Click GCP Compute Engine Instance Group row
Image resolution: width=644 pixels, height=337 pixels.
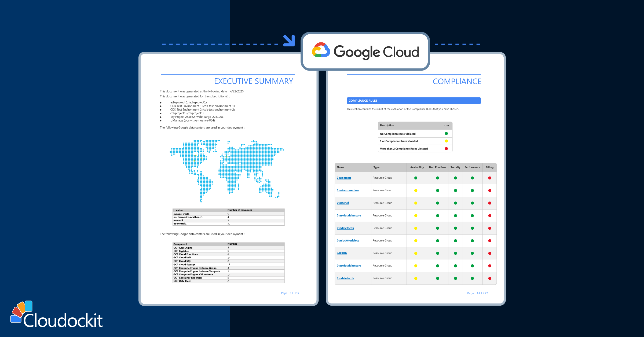point(228,268)
